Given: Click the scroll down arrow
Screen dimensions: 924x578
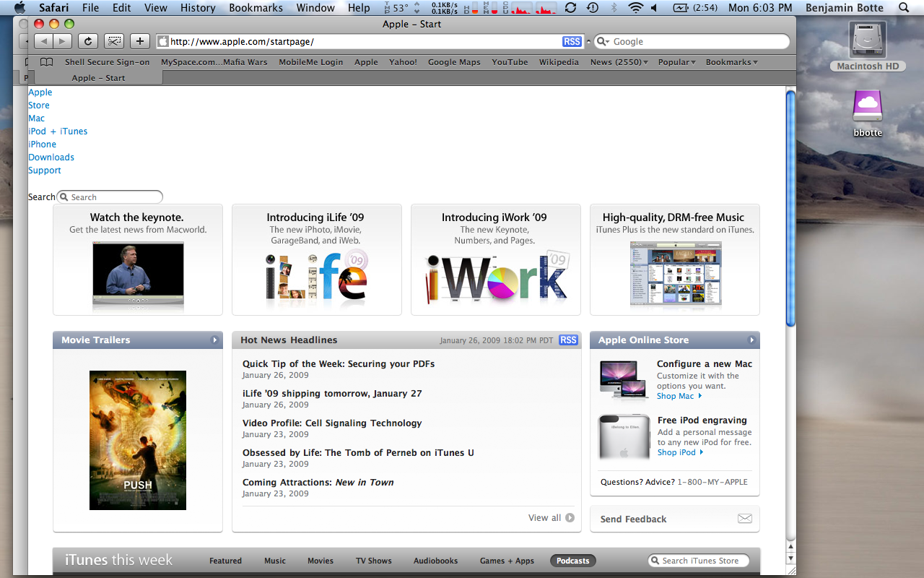Looking at the screenshot, I should pyautogui.click(x=790, y=558).
